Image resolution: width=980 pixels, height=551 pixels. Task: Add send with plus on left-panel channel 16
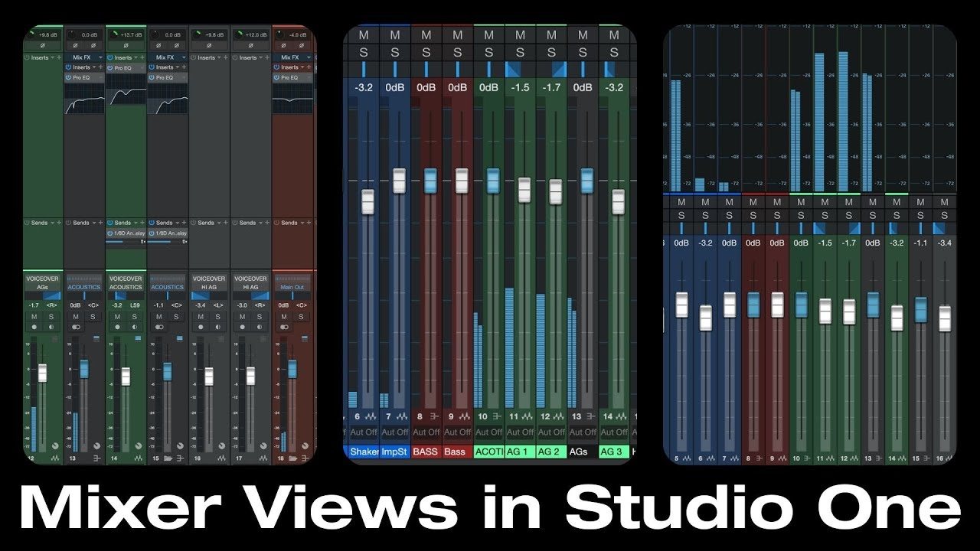click(x=226, y=223)
